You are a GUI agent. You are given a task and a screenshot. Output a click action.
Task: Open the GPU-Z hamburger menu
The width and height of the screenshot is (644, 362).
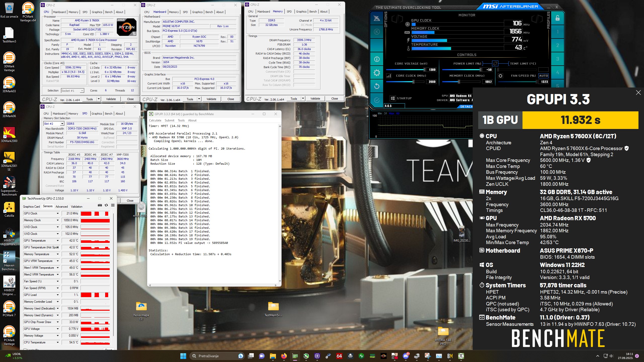[x=113, y=205]
